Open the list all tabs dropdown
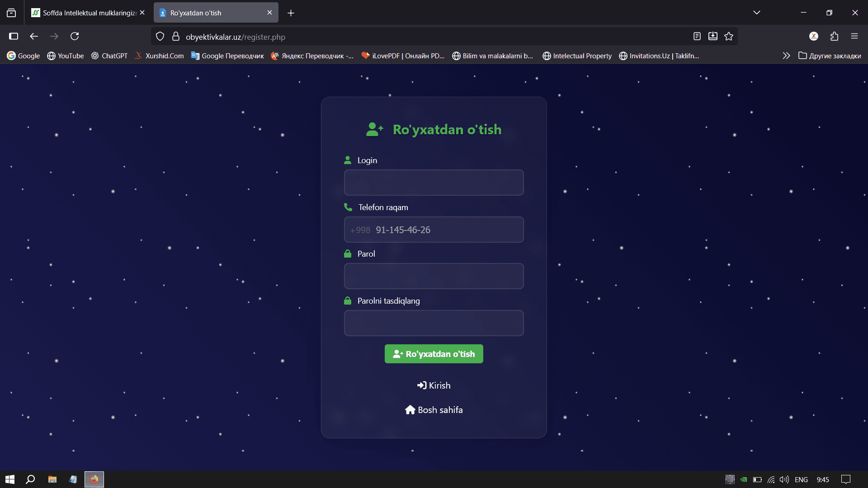 click(756, 13)
